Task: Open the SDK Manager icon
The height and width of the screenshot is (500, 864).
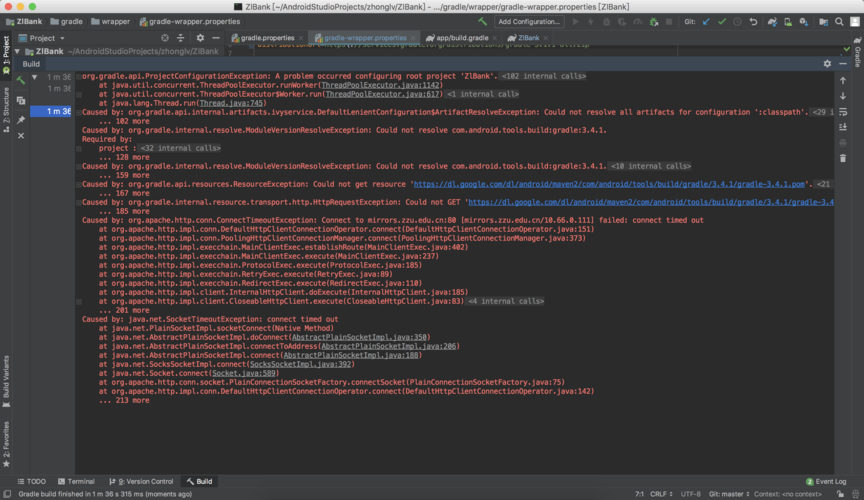Action: point(803,21)
